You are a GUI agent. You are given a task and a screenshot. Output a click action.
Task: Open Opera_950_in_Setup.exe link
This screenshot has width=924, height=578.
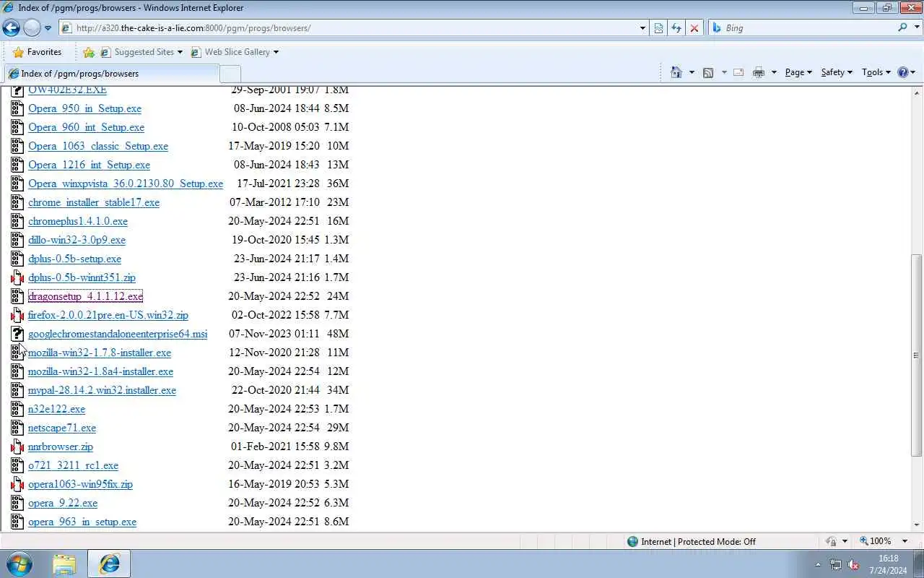[x=84, y=108]
